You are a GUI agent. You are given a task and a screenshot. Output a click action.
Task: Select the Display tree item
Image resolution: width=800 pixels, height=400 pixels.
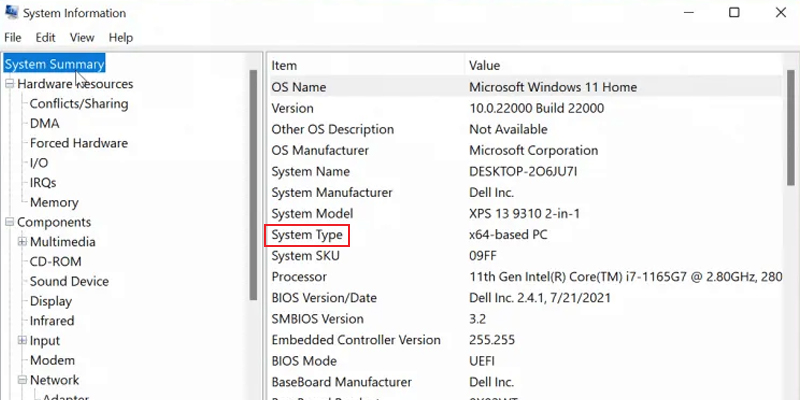(51, 301)
